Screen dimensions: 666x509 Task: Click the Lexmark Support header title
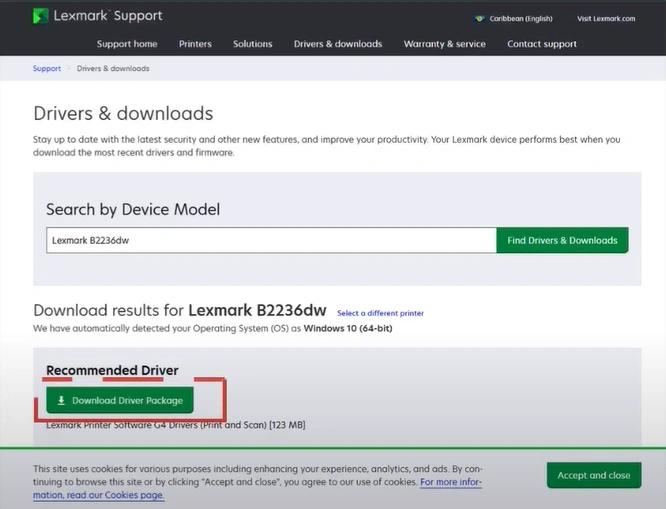pos(110,17)
